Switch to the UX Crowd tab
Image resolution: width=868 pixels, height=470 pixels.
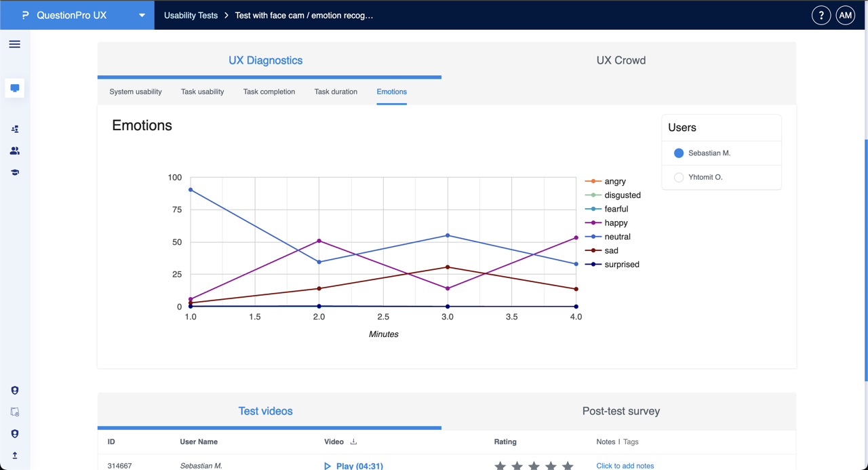pyautogui.click(x=620, y=60)
